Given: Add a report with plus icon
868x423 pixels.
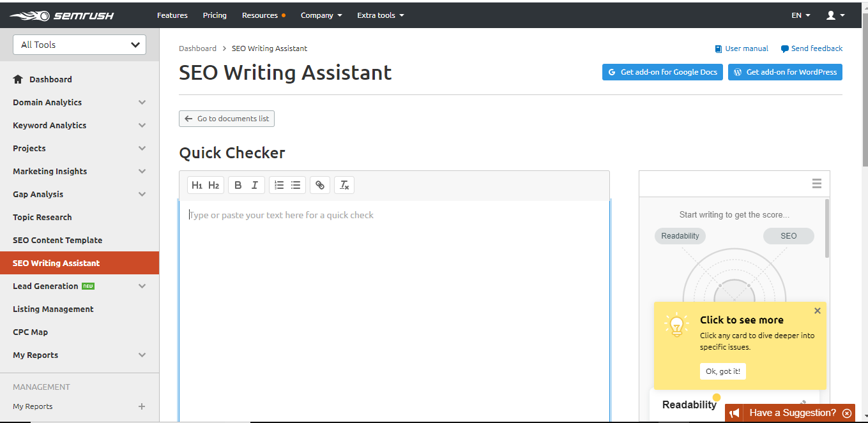Looking at the screenshot, I should tap(142, 406).
